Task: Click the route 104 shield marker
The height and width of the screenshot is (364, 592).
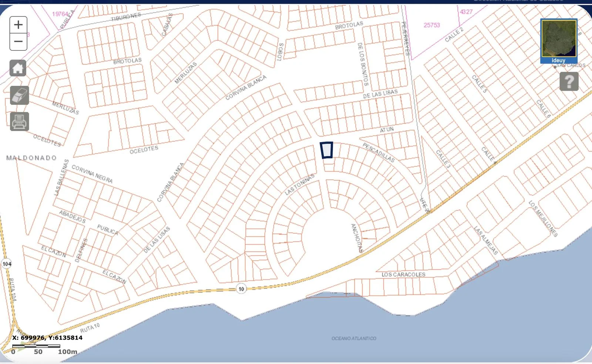Action: [x=7, y=264]
